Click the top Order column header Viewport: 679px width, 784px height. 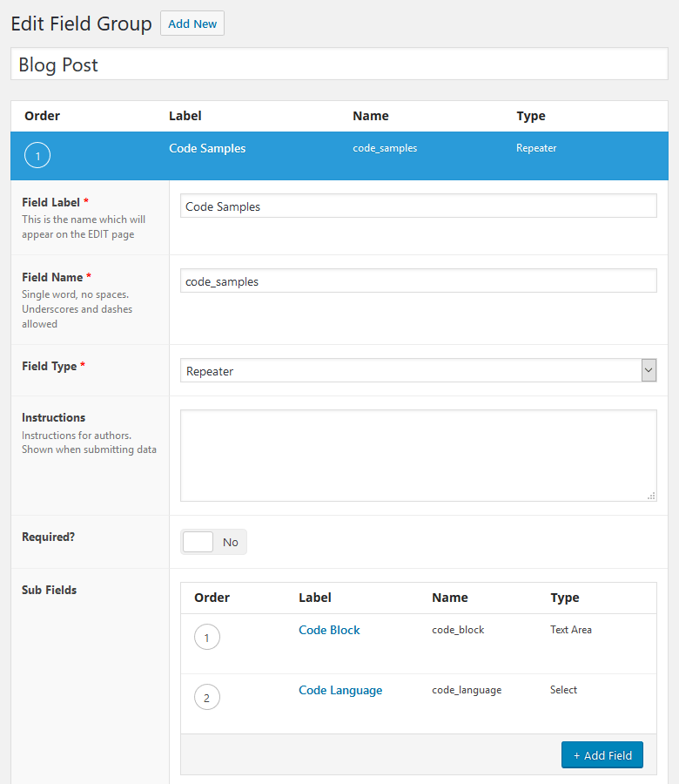(x=42, y=116)
